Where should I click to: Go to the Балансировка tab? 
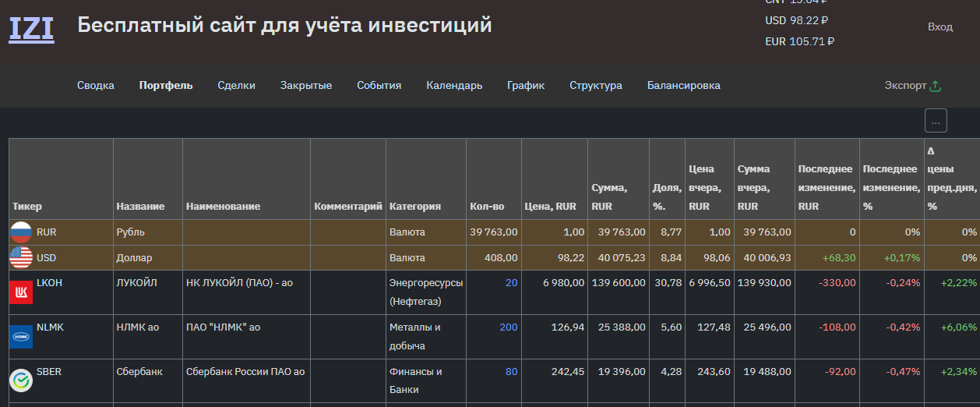[x=684, y=86]
